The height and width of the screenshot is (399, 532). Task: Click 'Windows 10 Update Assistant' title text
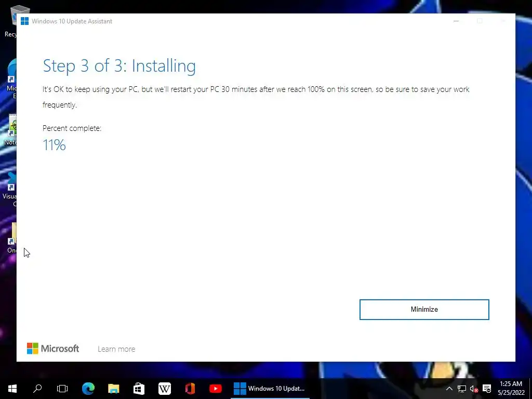(72, 21)
